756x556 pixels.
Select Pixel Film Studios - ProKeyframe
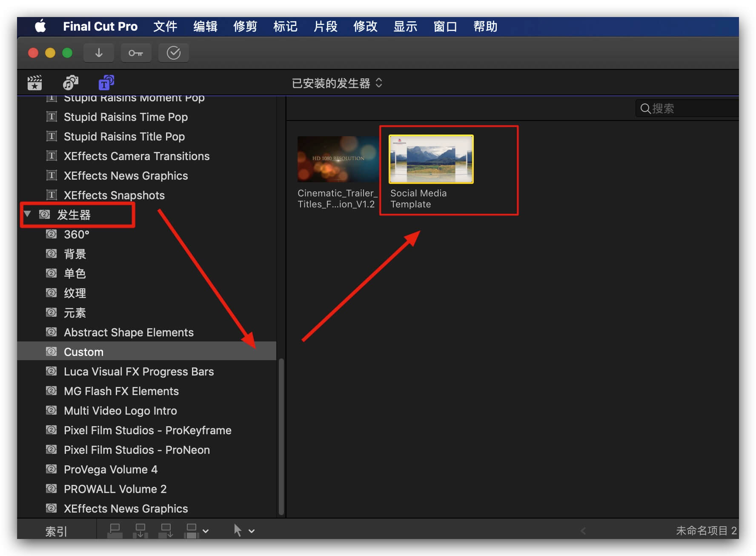pos(147,430)
